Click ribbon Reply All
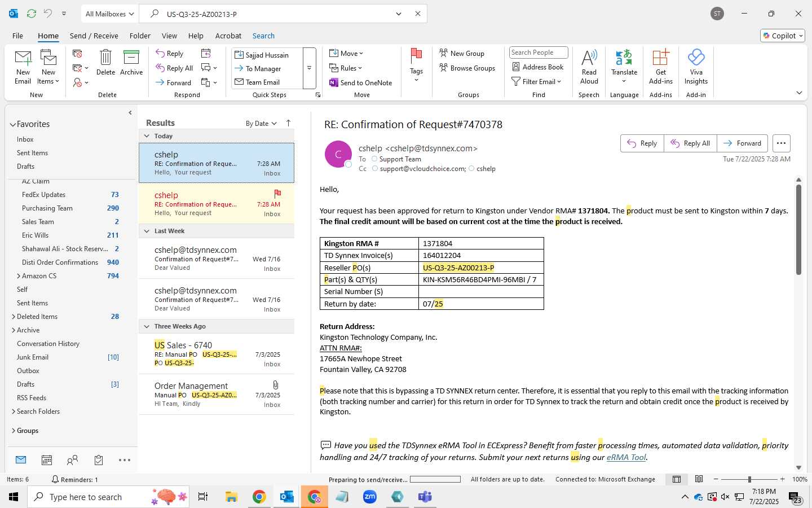 (175, 68)
